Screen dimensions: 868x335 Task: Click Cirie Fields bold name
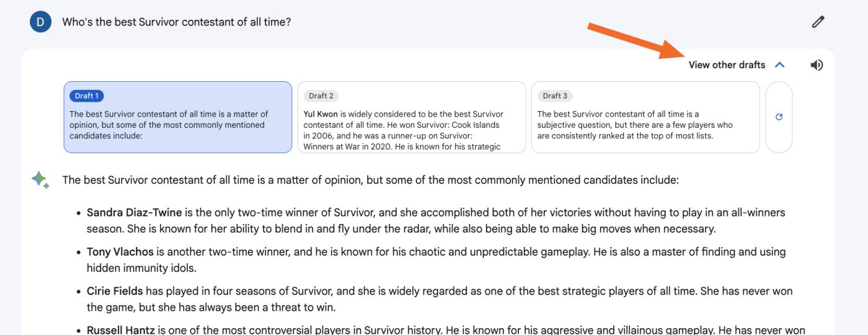pos(115,291)
